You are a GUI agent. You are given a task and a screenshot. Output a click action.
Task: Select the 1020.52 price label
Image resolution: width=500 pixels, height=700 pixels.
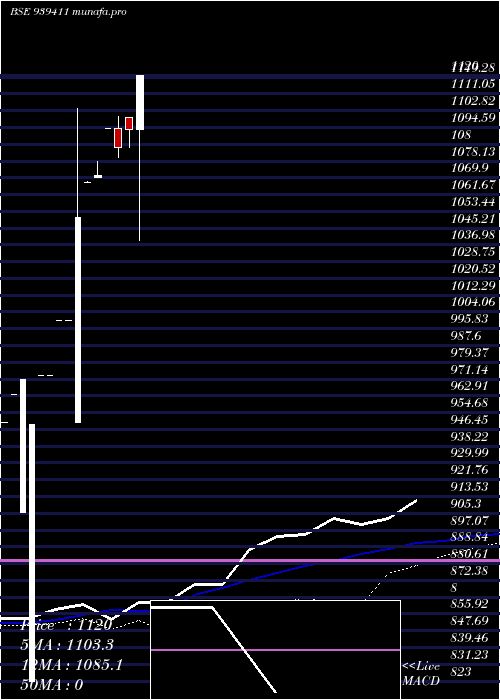(x=474, y=269)
